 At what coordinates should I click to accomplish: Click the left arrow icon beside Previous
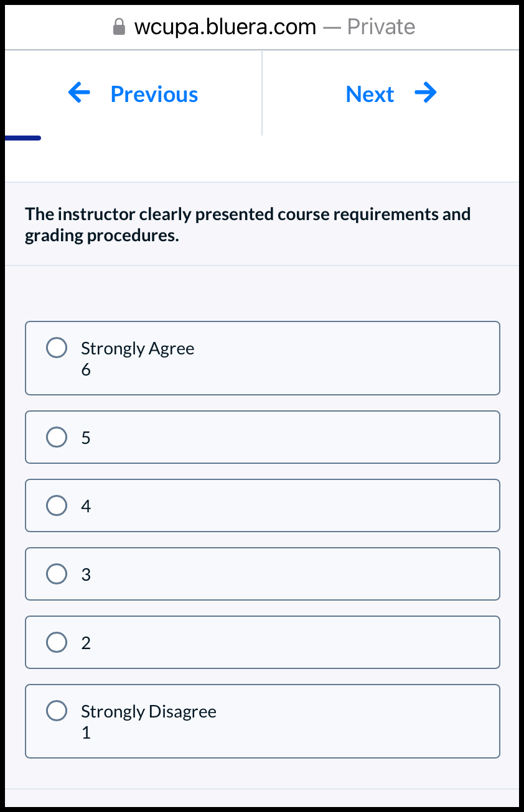point(79,93)
